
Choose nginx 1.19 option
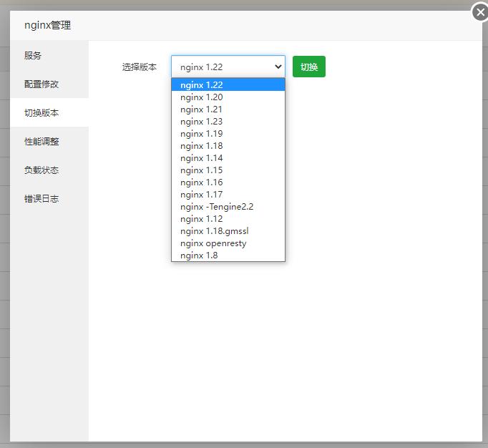[x=202, y=134]
